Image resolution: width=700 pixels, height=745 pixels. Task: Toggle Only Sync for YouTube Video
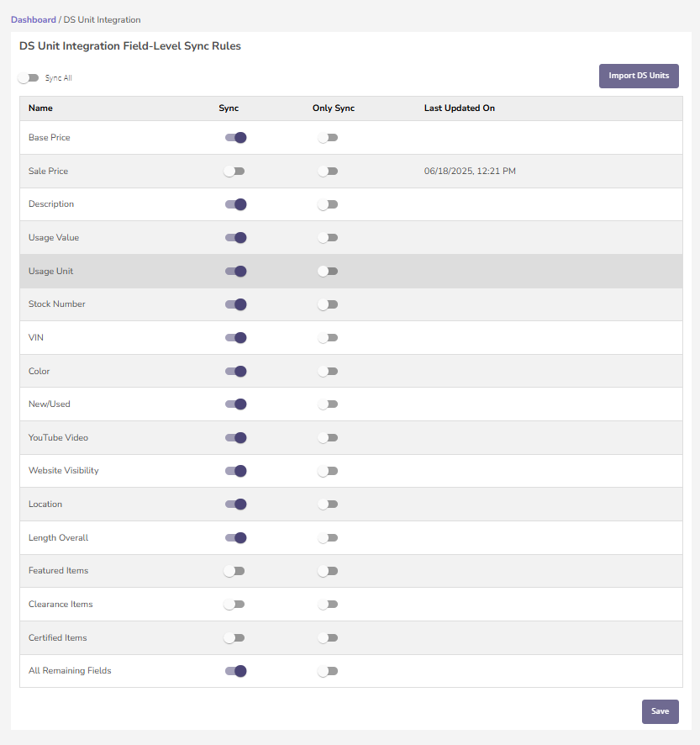point(328,437)
